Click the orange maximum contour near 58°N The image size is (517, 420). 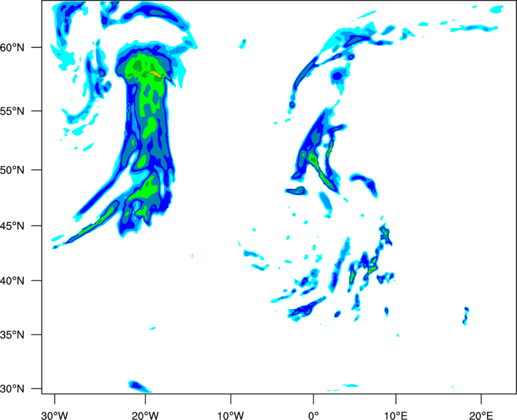pos(155,74)
